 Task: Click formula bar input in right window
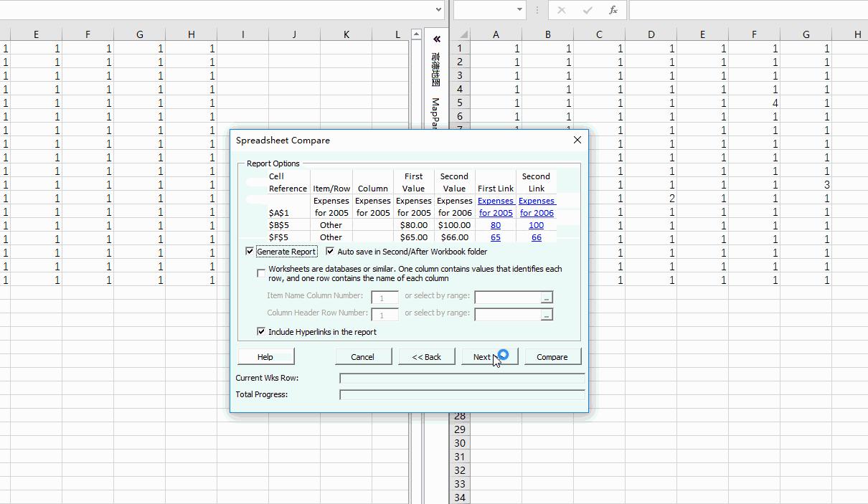(747, 10)
